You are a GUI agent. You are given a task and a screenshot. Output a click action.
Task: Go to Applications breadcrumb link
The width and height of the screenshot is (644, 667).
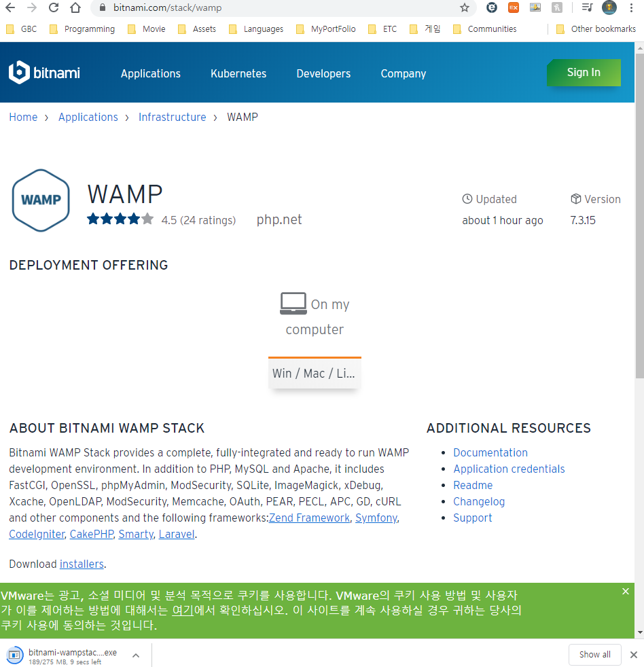coord(88,117)
